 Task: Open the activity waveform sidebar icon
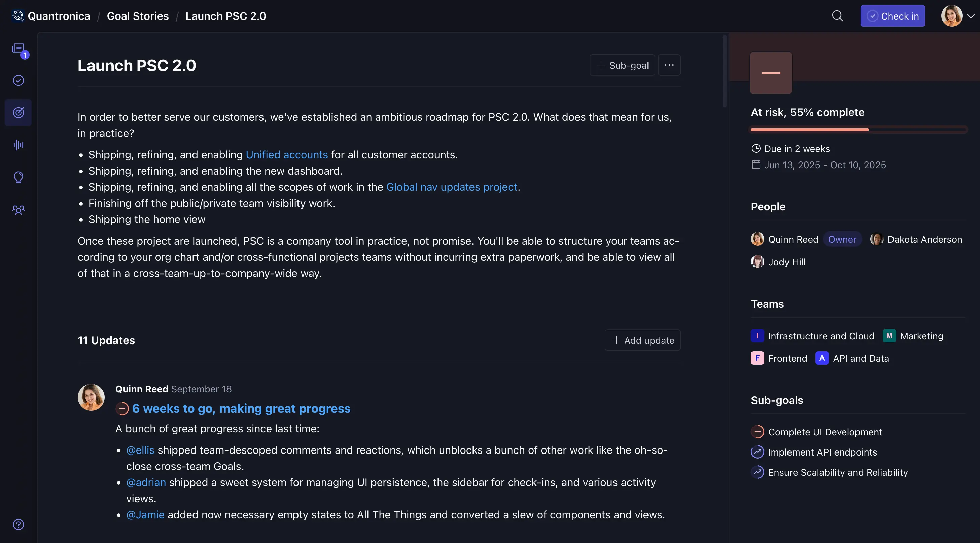click(x=18, y=145)
